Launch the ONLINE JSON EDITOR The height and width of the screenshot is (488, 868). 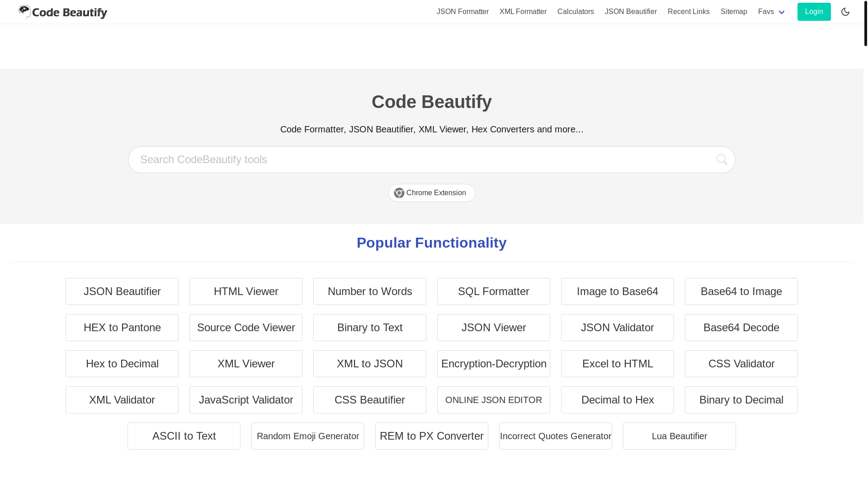[494, 400]
